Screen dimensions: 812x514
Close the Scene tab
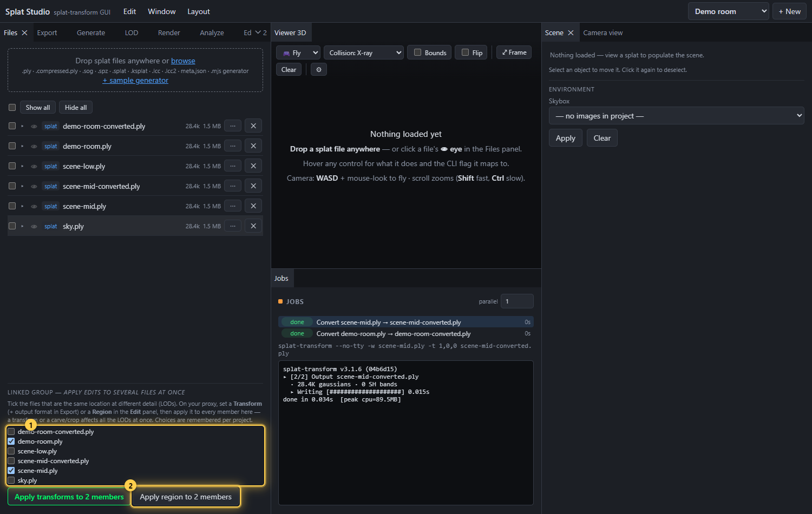(x=571, y=33)
